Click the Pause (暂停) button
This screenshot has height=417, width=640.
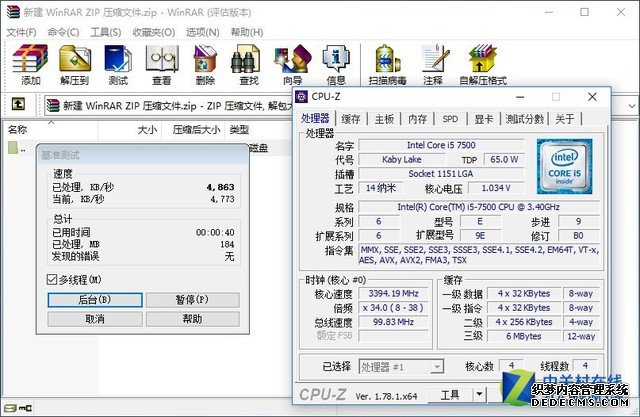pos(192,299)
